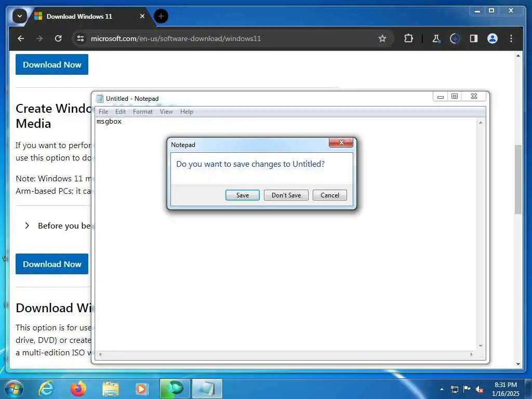Open Windows Media Player on taskbar
This screenshot has height=399, width=532.
click(141, 389)
